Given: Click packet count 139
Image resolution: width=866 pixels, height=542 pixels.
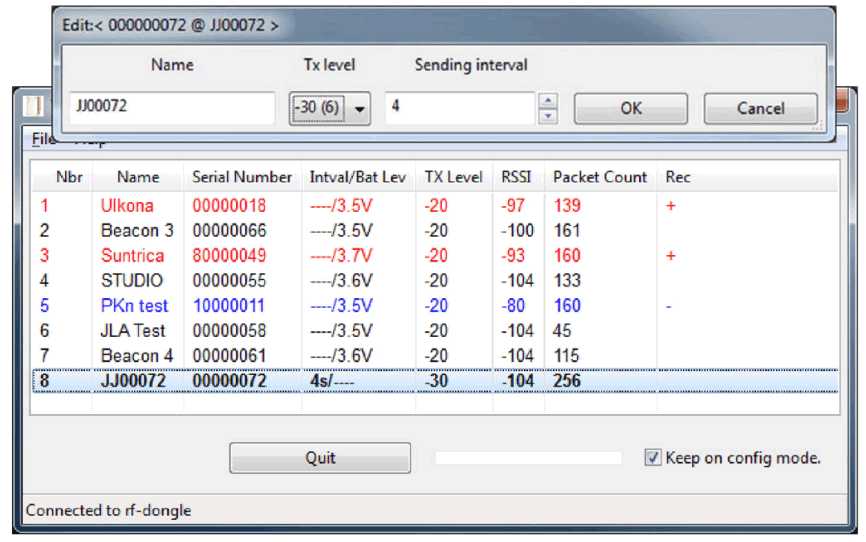Looking at the screenshot, I should coord(567,206).
